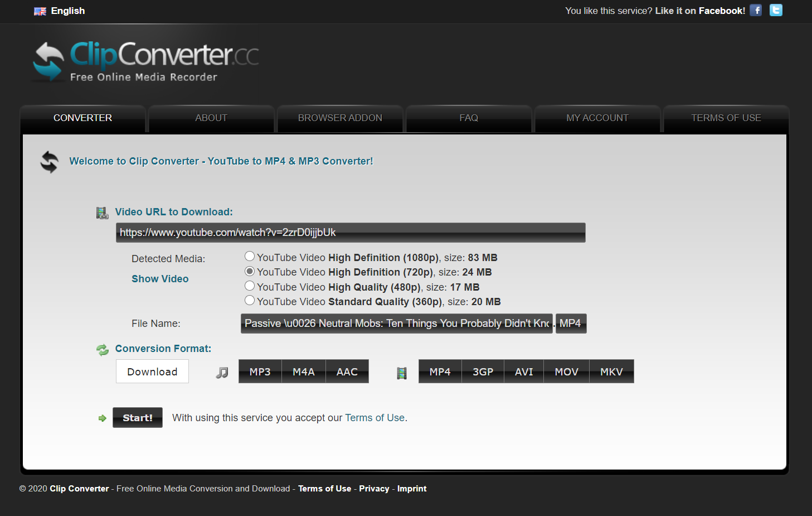The width and height of the screenshot is (812, 516).
Task: Click the green arrow beside Start
Action: tap(103, 418)
